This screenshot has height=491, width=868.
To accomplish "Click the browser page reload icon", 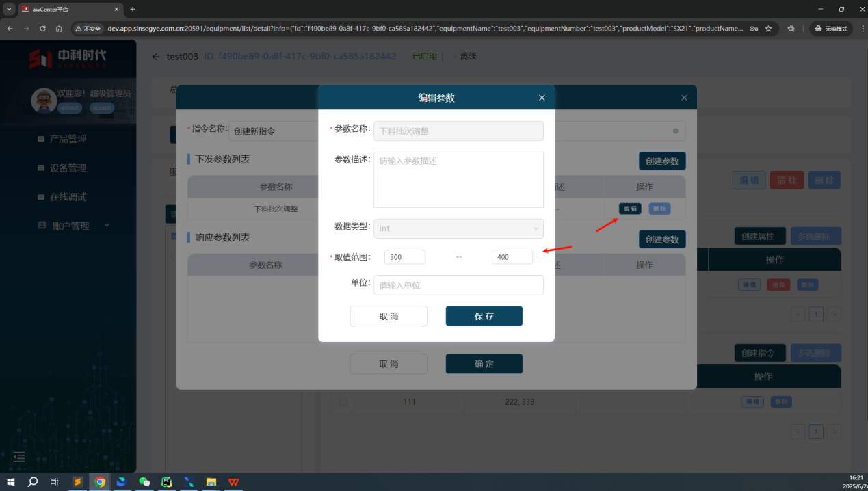I will [42, 29].
